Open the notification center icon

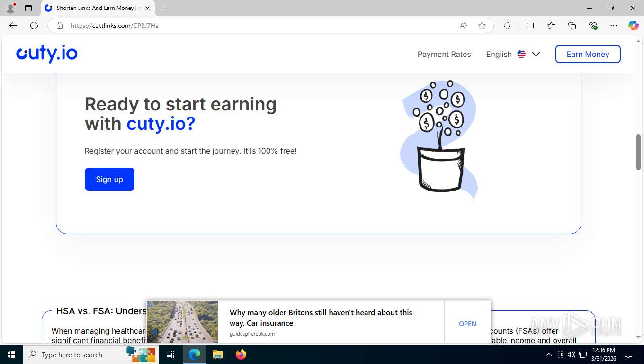click(628, 355)
